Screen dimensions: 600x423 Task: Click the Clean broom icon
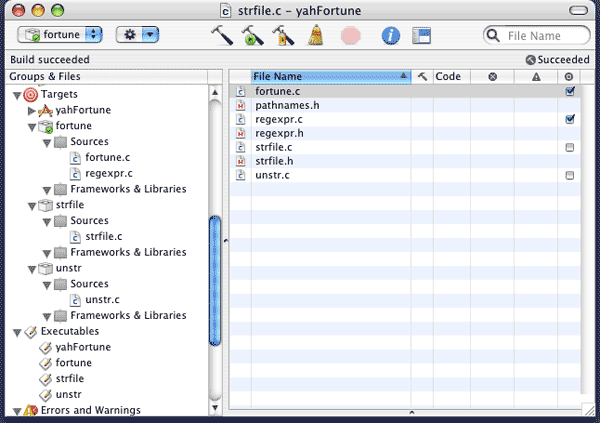click(x=315, y=35)
